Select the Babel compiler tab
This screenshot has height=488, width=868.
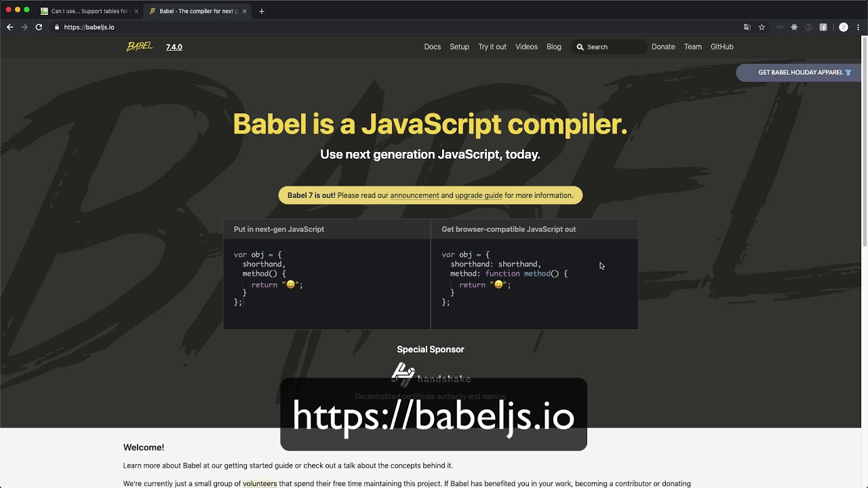(197, 11)
